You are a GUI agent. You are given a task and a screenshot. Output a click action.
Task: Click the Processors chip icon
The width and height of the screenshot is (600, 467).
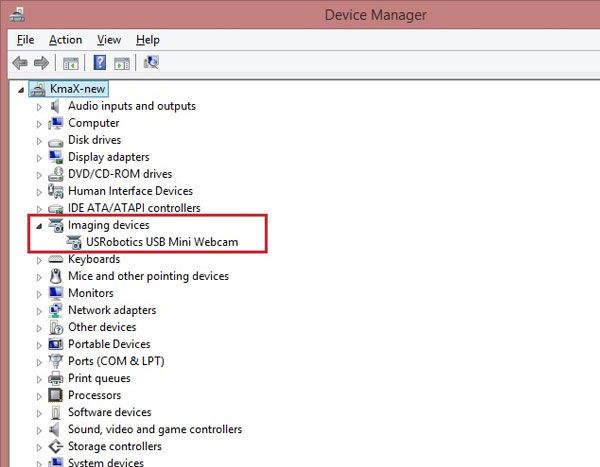(x=55, y=395)
